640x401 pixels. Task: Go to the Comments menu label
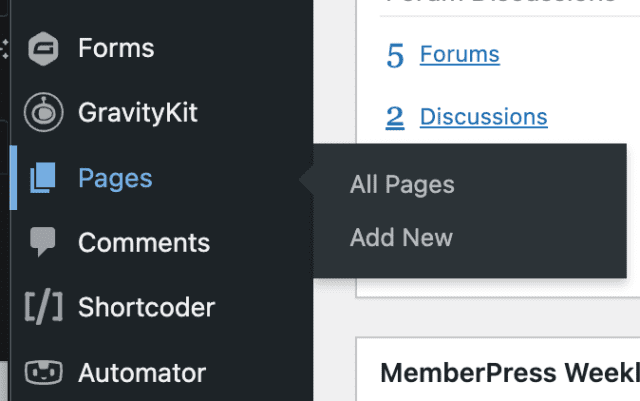click(x=144, y=242)
